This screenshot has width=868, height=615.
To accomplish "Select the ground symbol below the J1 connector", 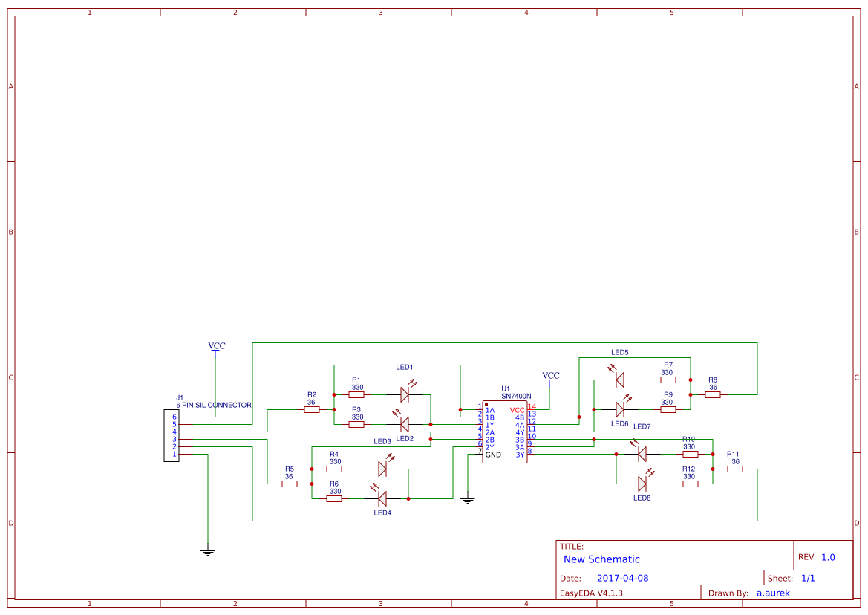I will point(208,550).
